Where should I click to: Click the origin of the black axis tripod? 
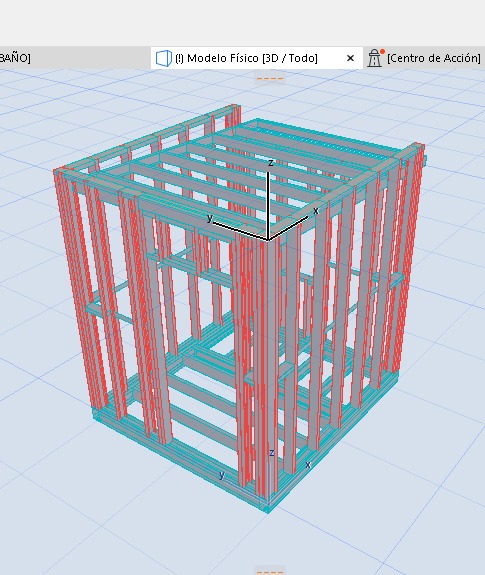click(268, 240)
